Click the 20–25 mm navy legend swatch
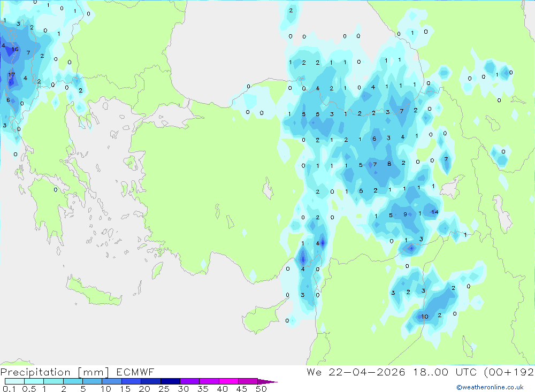Screen dimensions: 535x392 point(150,381)
